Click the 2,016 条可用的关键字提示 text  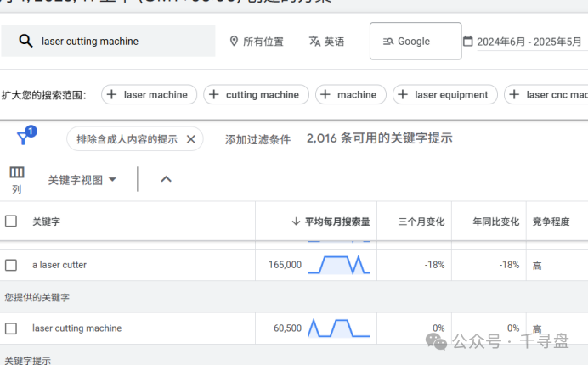pyautogui.click(x=380, y=138)
